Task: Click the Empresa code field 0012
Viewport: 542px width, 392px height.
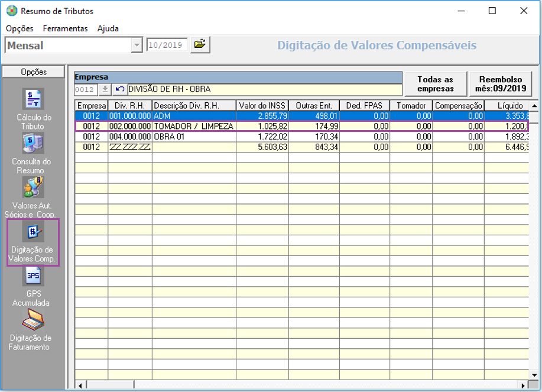Action: 86,89
